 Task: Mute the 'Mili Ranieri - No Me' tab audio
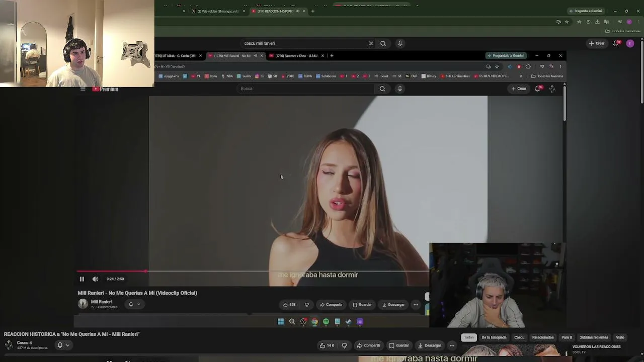tap(255, 56)
